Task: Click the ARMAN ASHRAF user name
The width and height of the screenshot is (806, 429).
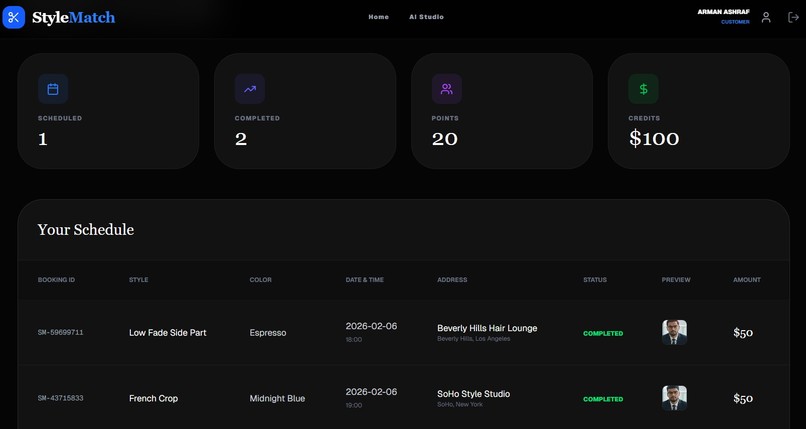Action: [x=723, y=12]
